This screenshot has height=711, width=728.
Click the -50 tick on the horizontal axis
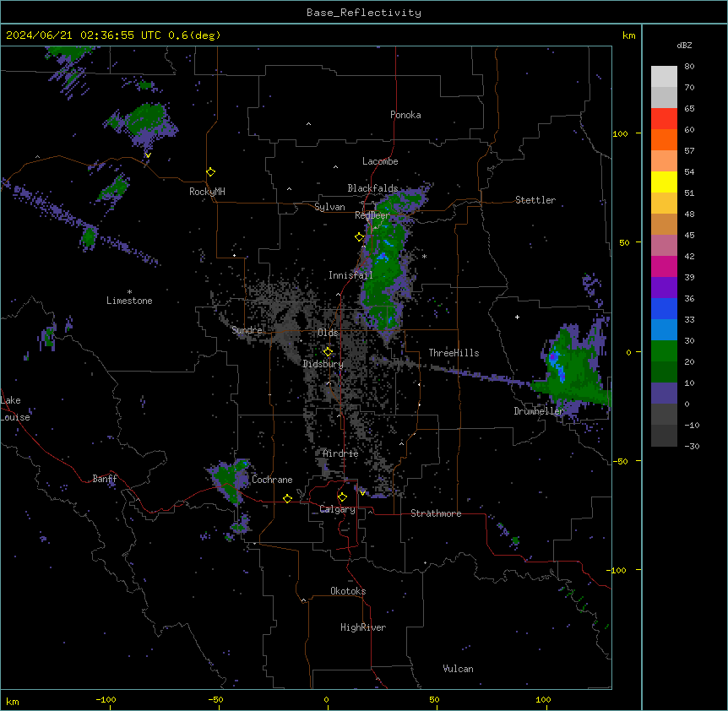tap(215, 699)
